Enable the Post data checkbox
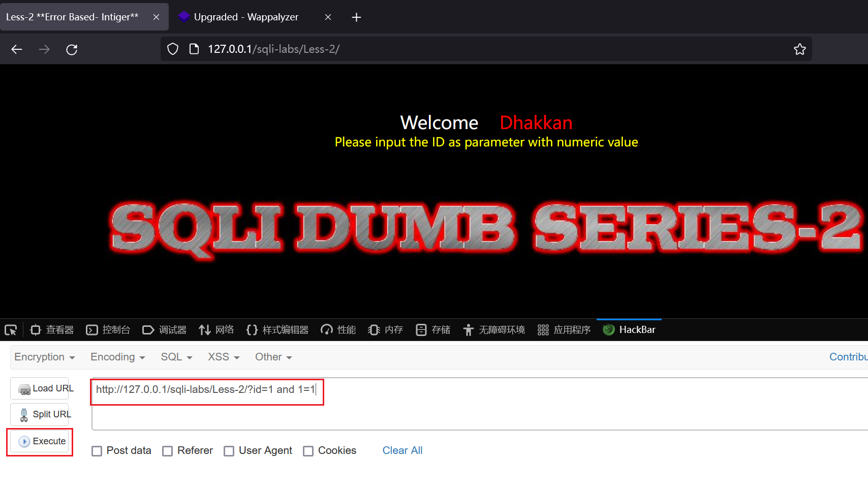 (97, 451)
